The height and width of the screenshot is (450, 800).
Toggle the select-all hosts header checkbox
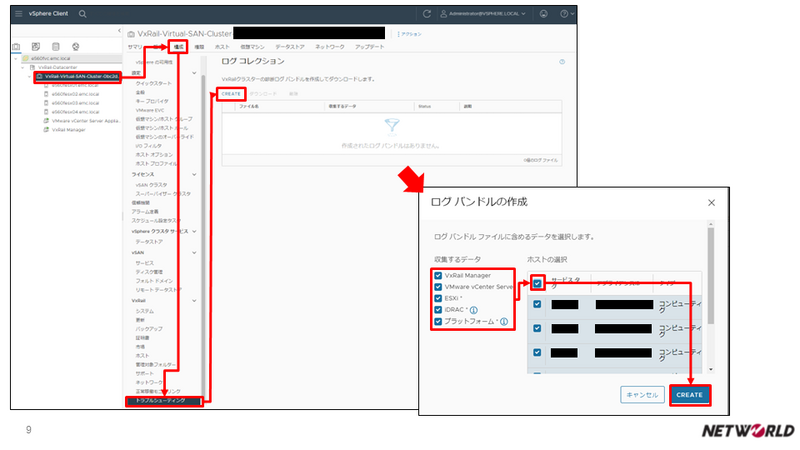[x=537, y=283]
